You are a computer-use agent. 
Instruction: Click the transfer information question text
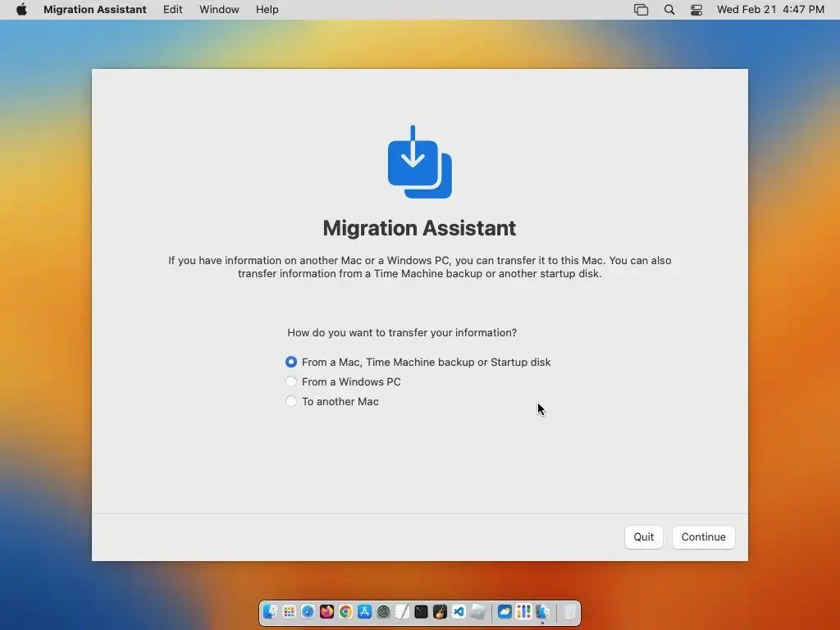pos(402,333)
